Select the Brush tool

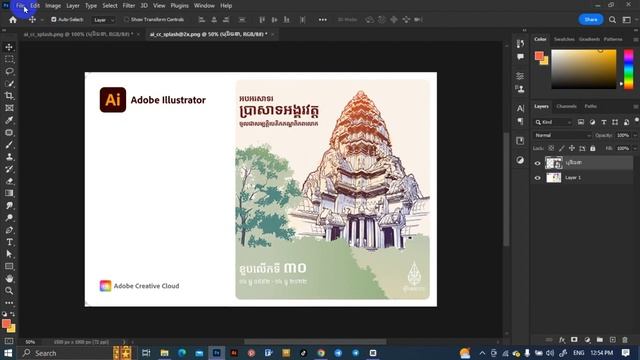[x=9, y=145]
